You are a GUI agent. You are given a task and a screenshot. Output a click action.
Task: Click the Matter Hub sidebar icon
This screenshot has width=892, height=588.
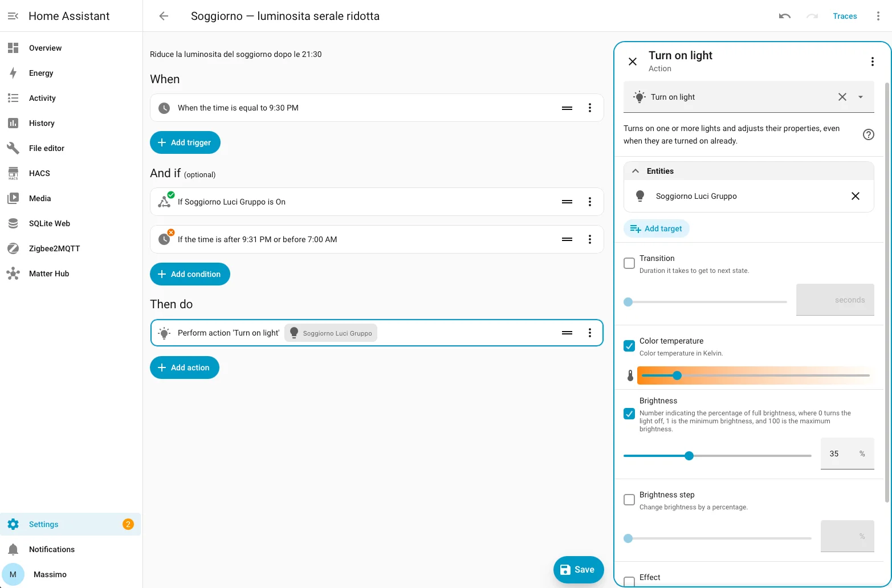coord(13,273)
